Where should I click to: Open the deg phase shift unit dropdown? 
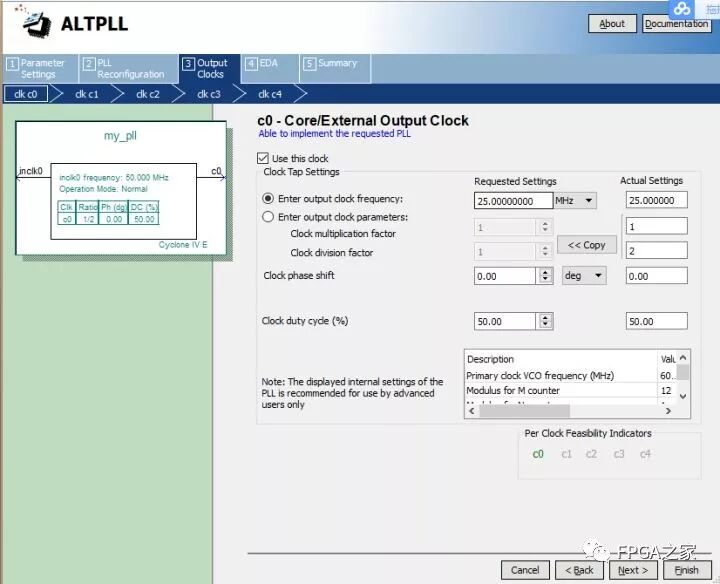583,275
